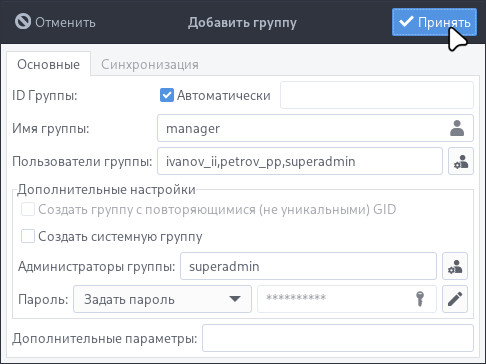Click the key icon in password field
This screenshot has height=364, width=486.
[x=420, y=299]
